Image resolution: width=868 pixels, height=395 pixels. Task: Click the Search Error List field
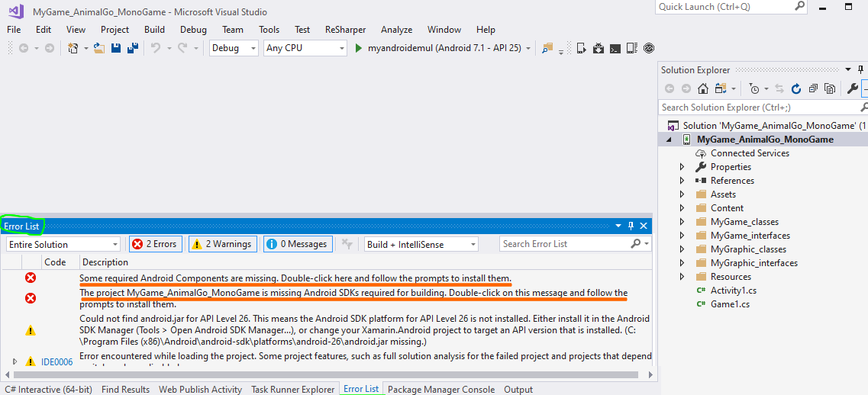tap(565, 244)
